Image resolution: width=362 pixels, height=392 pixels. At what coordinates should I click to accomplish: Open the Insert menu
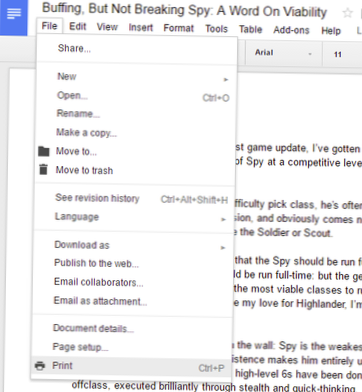tap(141, 27)
